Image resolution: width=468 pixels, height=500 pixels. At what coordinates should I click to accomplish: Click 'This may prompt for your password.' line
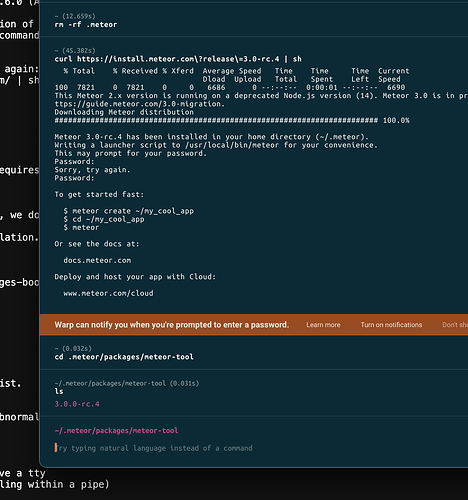pos(131,153)
